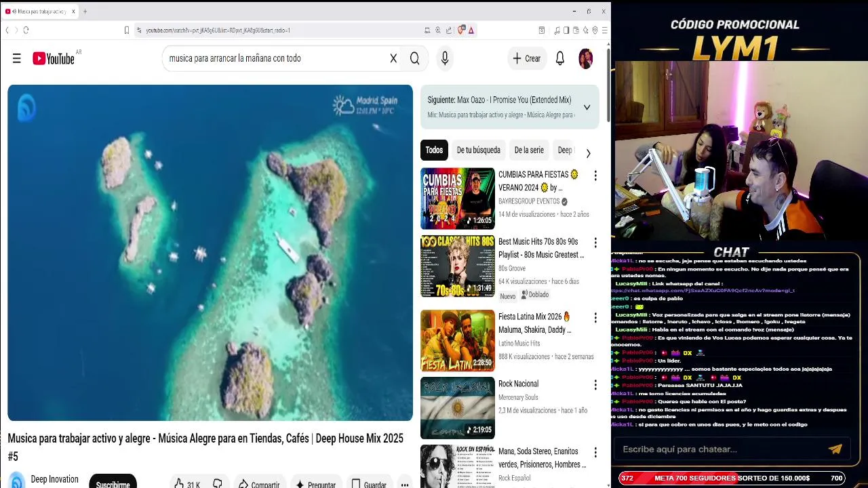Screen dimensions: 868x488
Task: Open BAYRESGROUP EVENTOS channel link
Action: 529,201
